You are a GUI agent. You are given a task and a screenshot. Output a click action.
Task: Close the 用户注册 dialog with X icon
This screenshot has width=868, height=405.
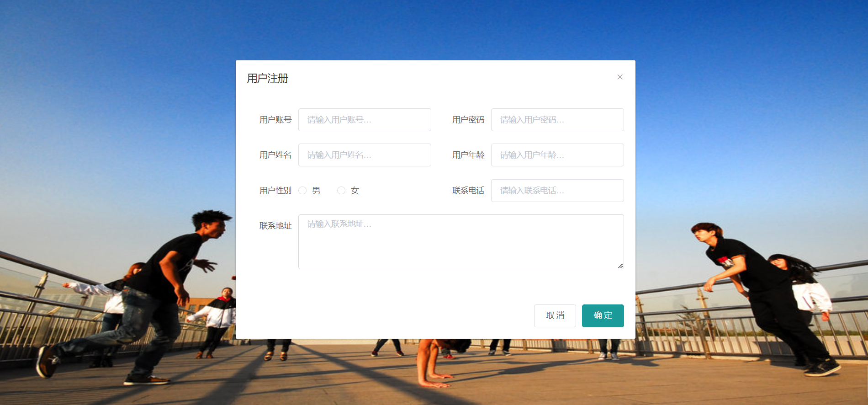point(620,77)
